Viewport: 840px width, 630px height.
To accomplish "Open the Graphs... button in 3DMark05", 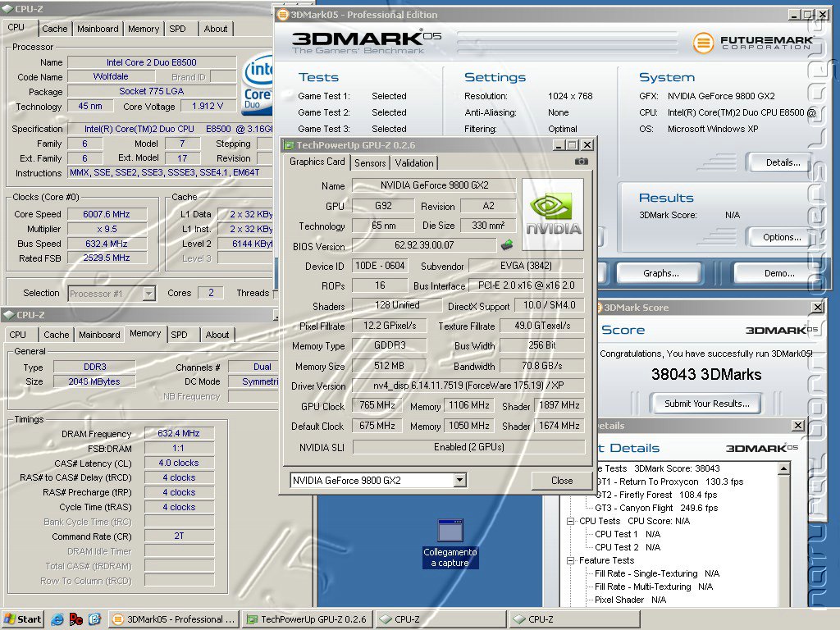I will (x=660, y=273).
